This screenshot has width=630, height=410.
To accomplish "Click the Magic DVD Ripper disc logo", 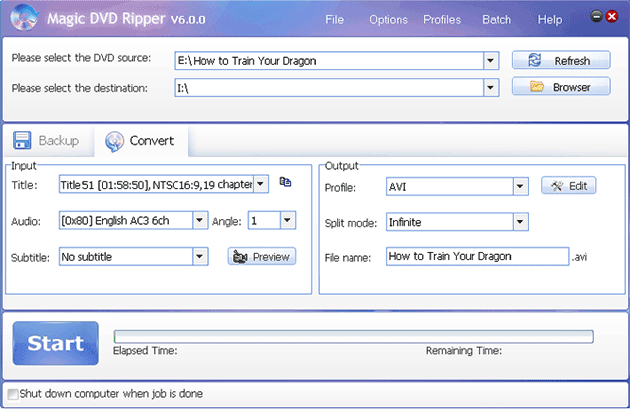I will (26, 17).
